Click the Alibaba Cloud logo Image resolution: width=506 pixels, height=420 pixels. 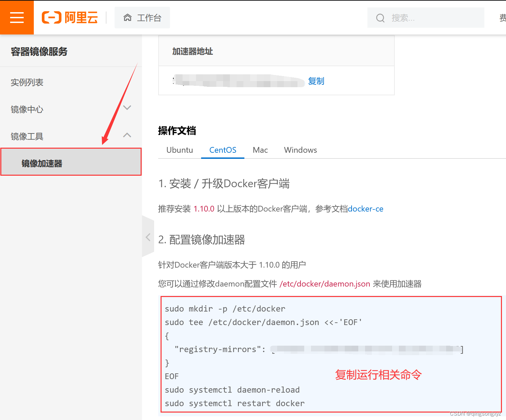[x=70, y=17]
